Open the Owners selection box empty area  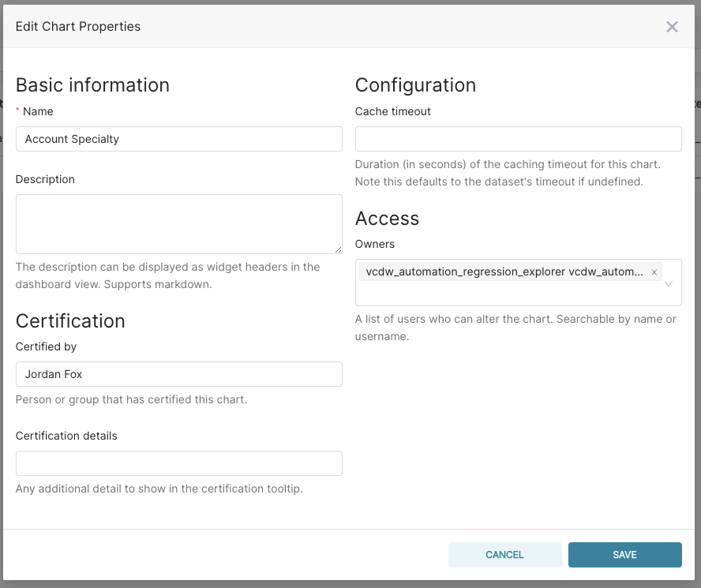tap(505, 294)
